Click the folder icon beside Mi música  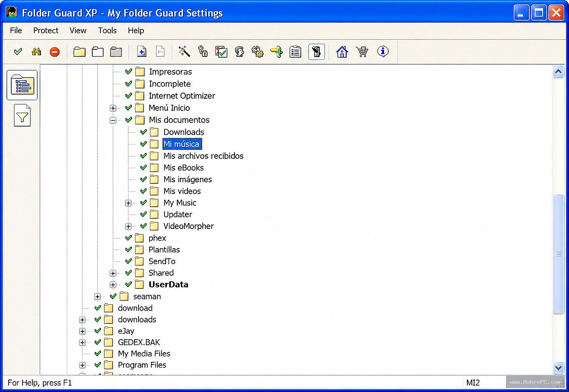point(154,144)
